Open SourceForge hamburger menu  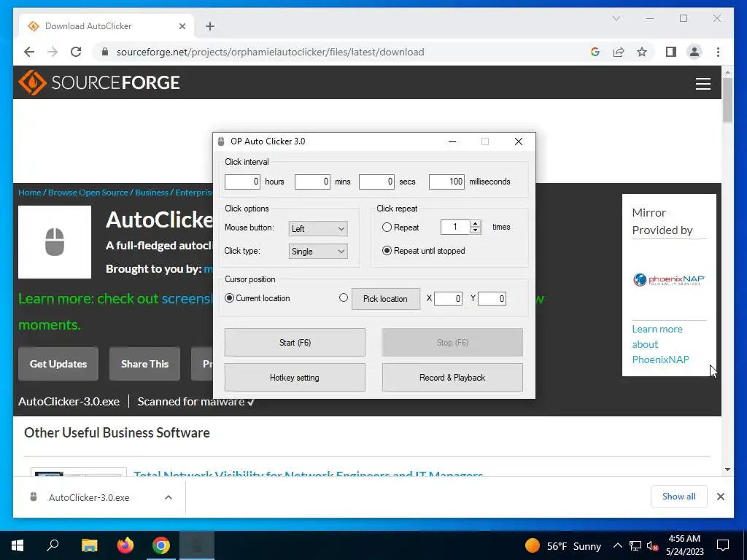point(703,84)
